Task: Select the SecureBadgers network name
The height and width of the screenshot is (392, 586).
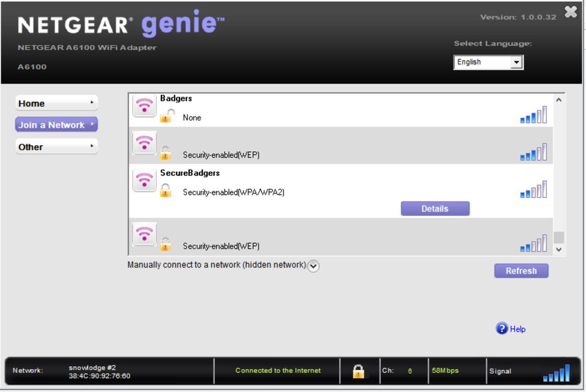Action: pos(190,173)
